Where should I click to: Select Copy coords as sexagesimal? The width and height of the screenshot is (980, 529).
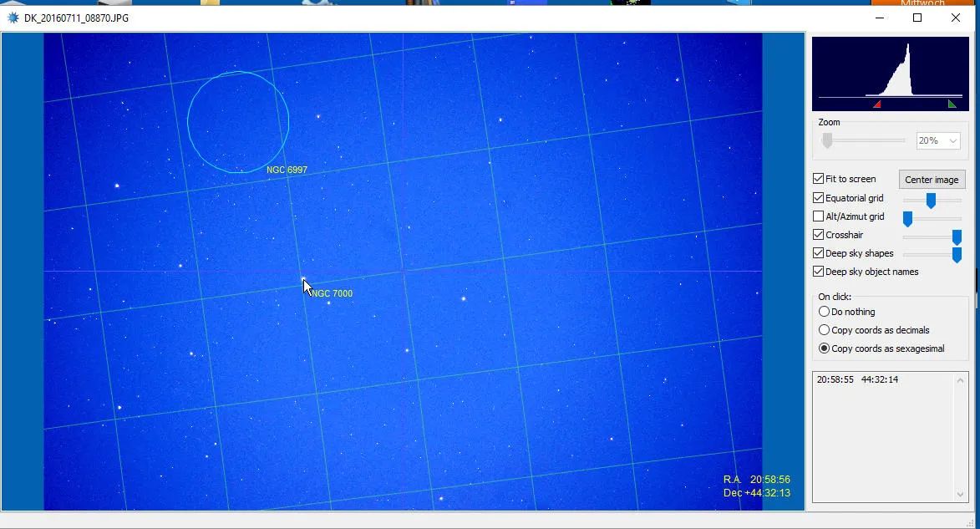825,348
